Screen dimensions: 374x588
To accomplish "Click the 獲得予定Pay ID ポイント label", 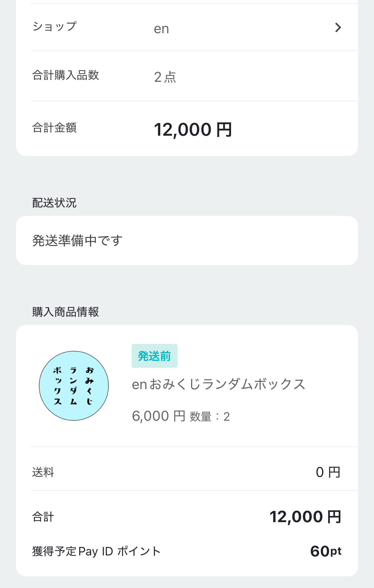I will pyautogui.click(x=96, y=551).
